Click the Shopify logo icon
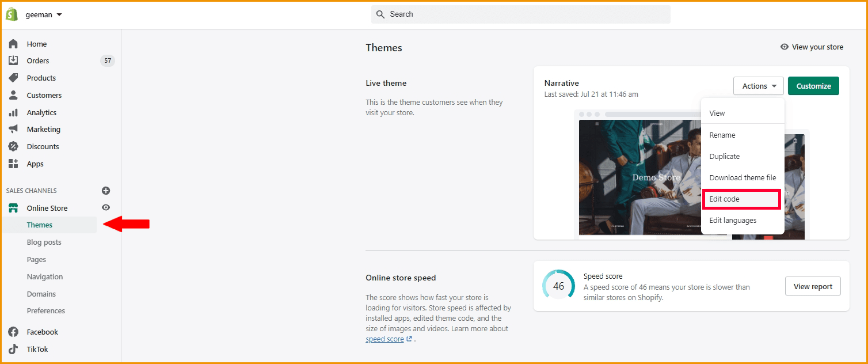868x364 pixels. (12, 14)
